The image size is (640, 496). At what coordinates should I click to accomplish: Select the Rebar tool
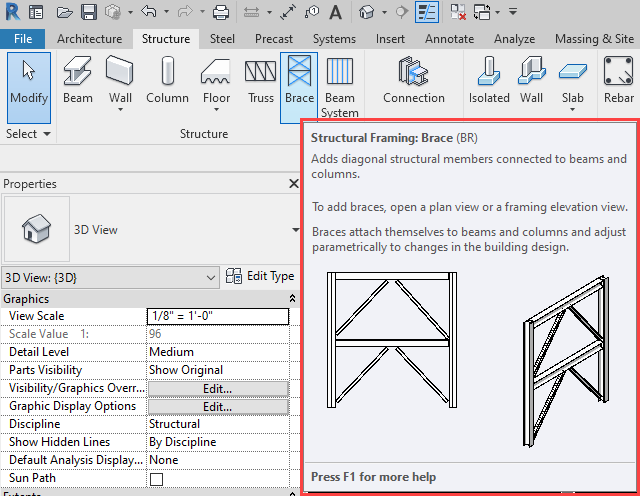(x=619, y=80)
